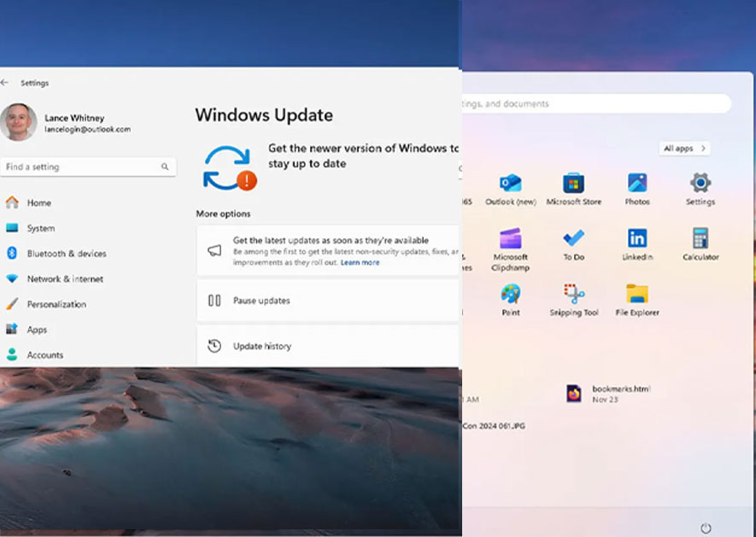Launch File Explorer from the Start menu
Screen dimensions: 756x537
point(636,301)
